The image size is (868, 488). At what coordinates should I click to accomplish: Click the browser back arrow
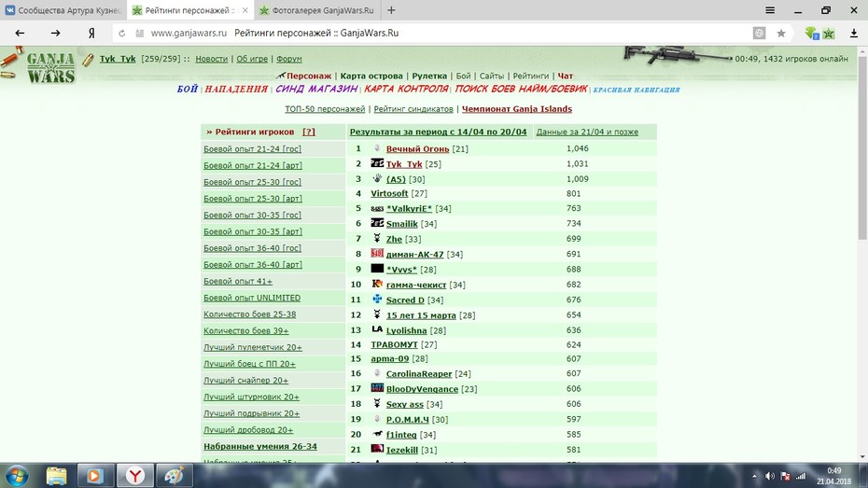tap(20, 34)
